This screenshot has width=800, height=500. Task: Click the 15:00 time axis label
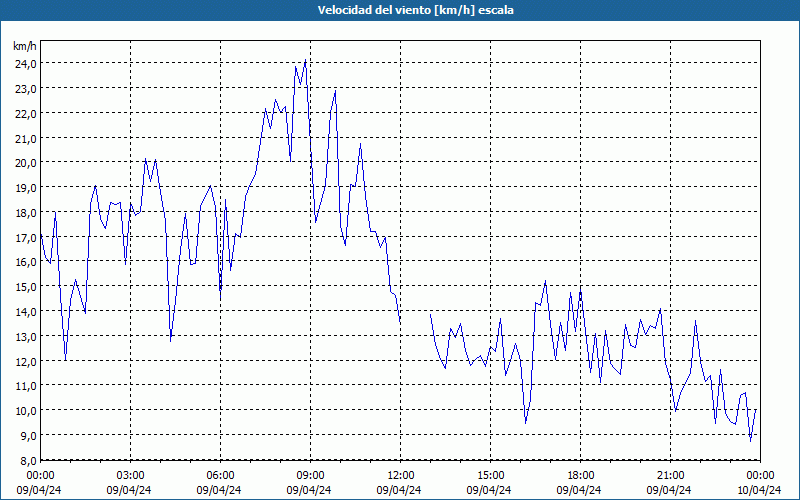pos(490,476)
